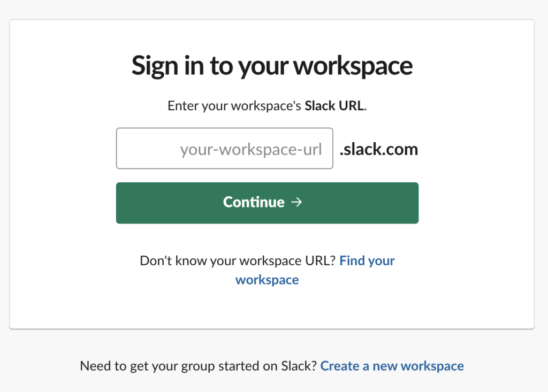Click the words "new workspace" in bottom link
Image resolution: width=548 pixels, height=392 pixels.
click(418, 366)
